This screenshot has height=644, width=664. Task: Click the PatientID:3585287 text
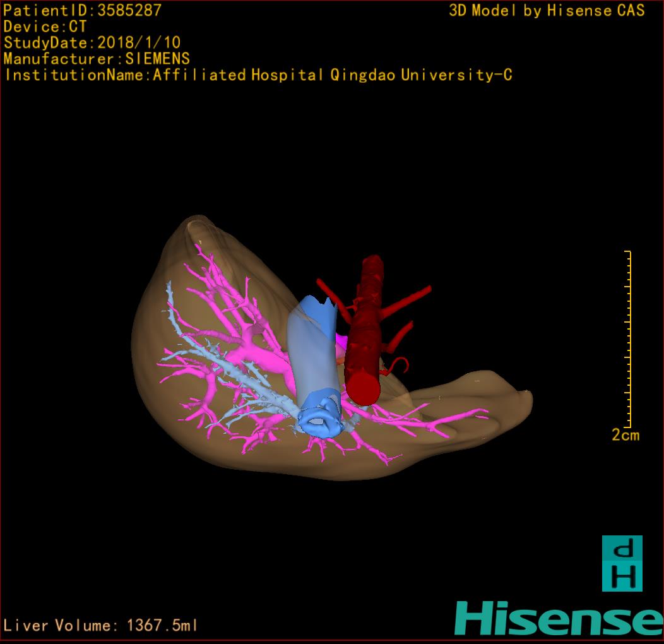tap(82, 10)
